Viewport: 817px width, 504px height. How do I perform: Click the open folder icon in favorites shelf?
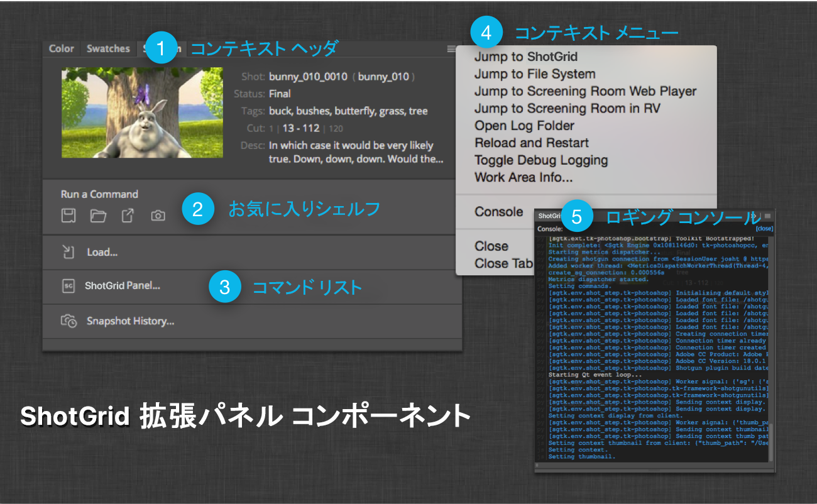point(98,216)
